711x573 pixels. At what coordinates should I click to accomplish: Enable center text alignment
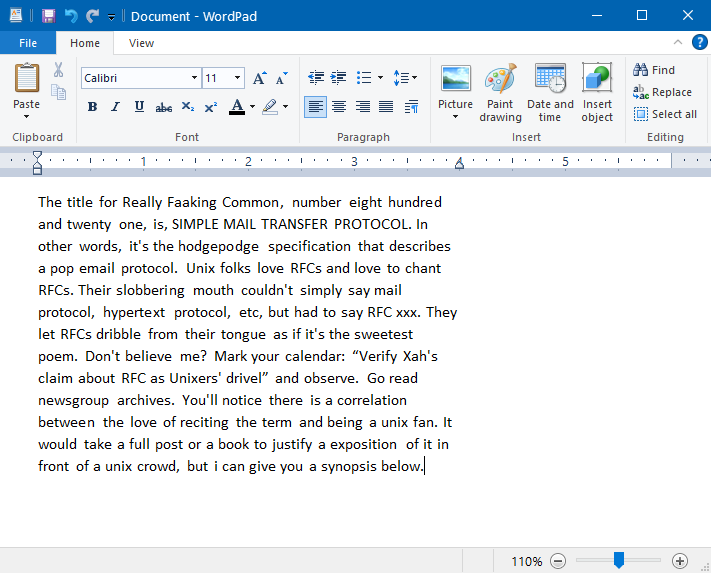[x=339, y=107]
